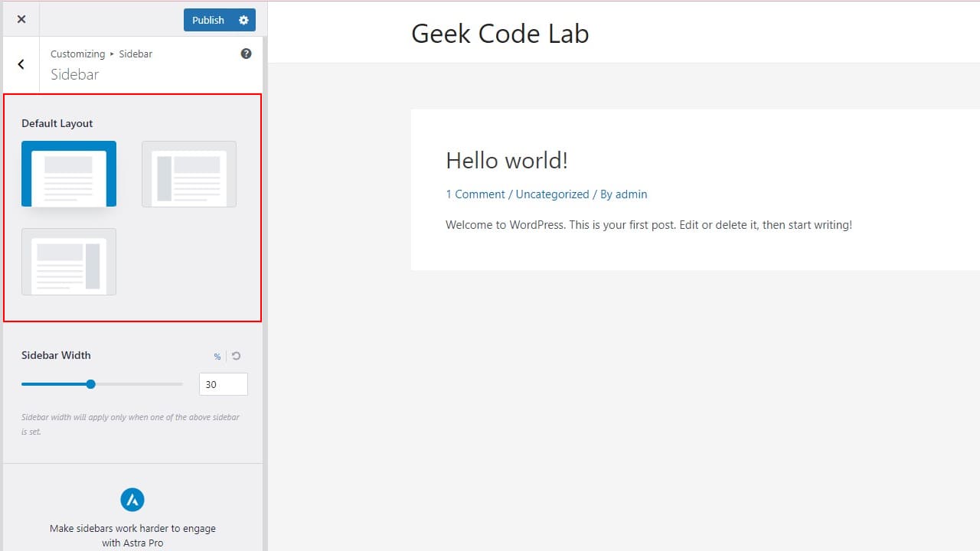The width and height of the screenshot is (980, 551).
Task: Click the Sidebar Width slider handle
Action: (x=90, y=384)
